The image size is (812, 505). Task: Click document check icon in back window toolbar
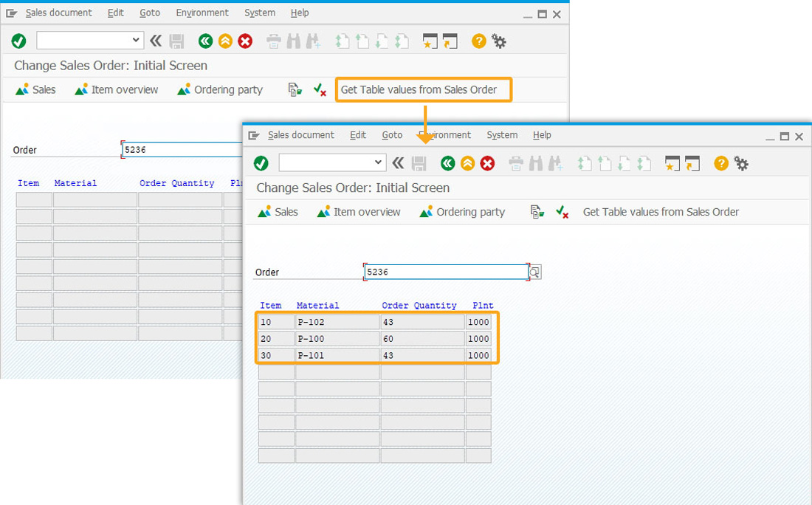(295, 89)
